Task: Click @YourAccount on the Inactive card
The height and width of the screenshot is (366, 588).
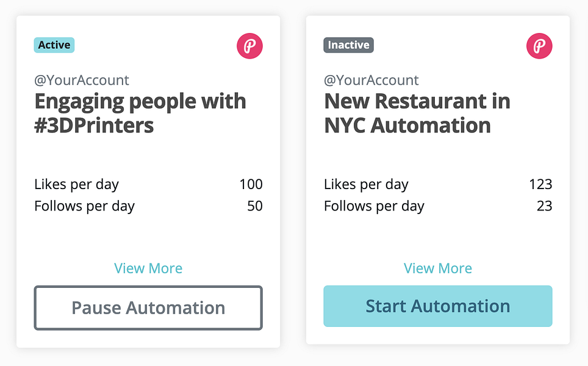Action: tap(371, 80)
